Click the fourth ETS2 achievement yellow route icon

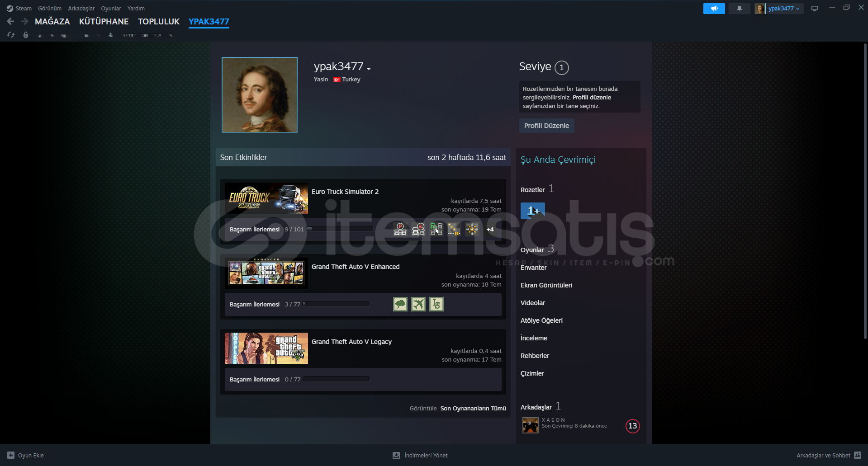[x=454, y=229]
